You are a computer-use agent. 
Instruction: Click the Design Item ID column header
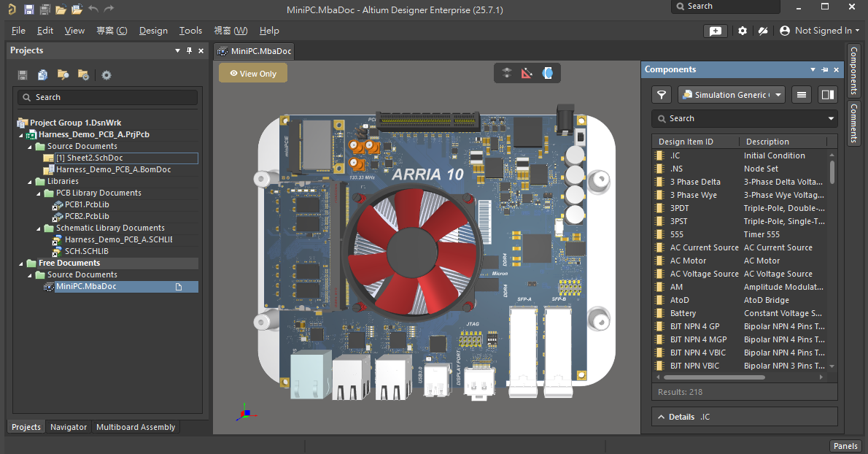pyautogui.click(x=696, y=142)
